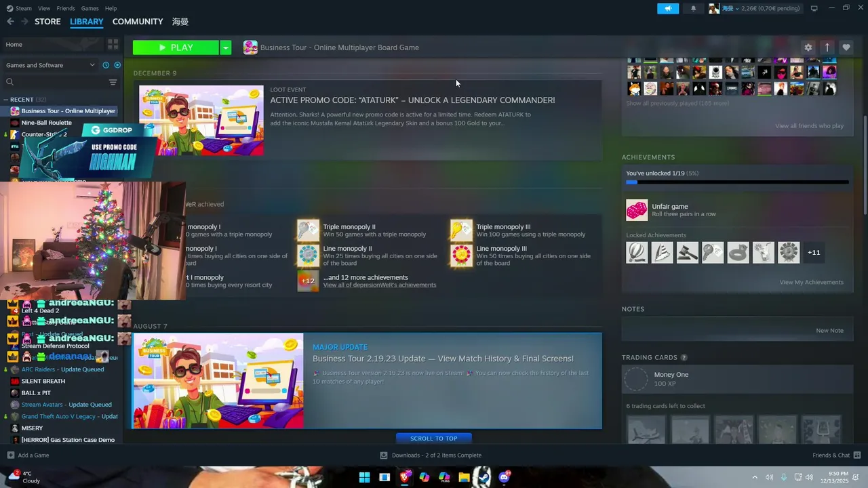
Task: Select SILENT BREATH in library list
Action: [43, 381]
